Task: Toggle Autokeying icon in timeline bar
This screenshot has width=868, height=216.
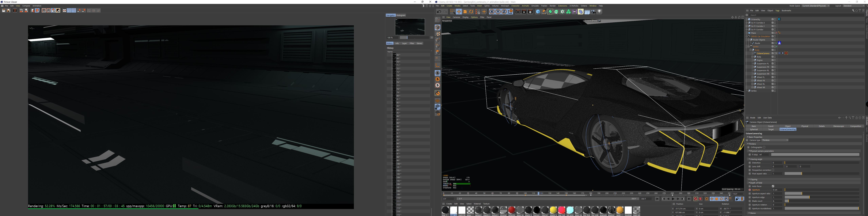Action: (700, 199)
